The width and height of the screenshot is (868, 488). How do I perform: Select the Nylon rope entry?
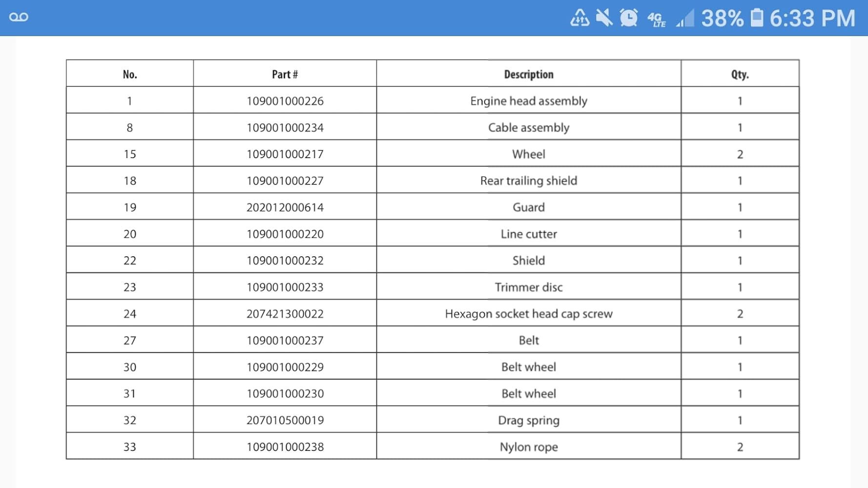tap(528, 447)
